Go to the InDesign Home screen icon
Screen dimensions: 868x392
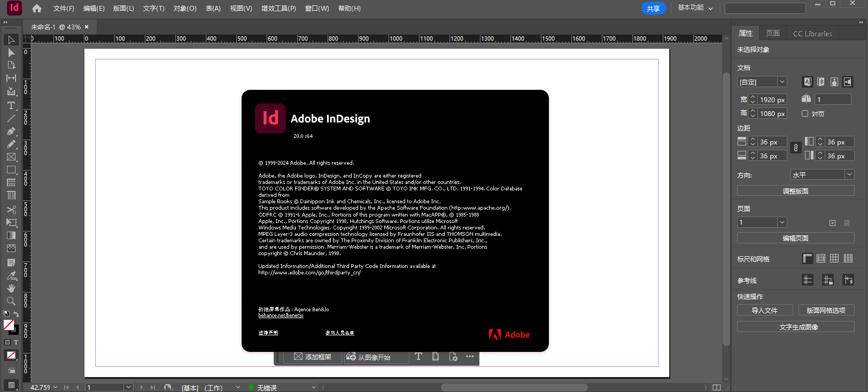pyautogui.click(x=37, y=8)
